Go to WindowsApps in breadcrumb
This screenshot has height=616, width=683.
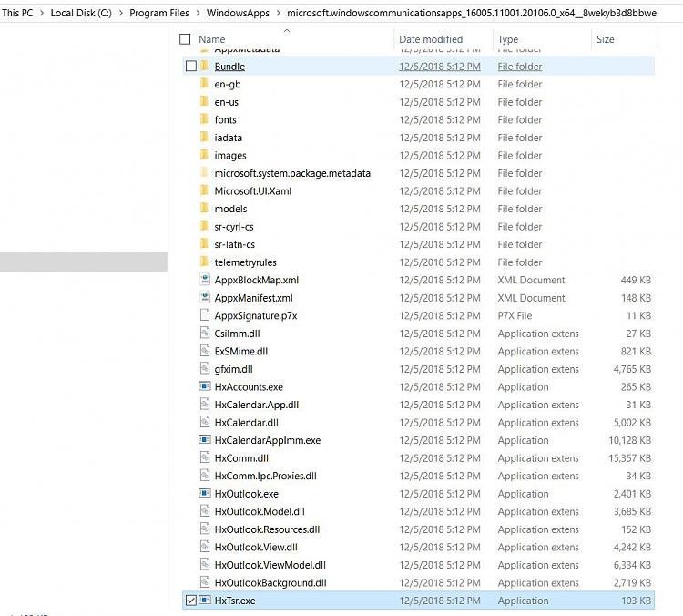(x=238, y=13)
